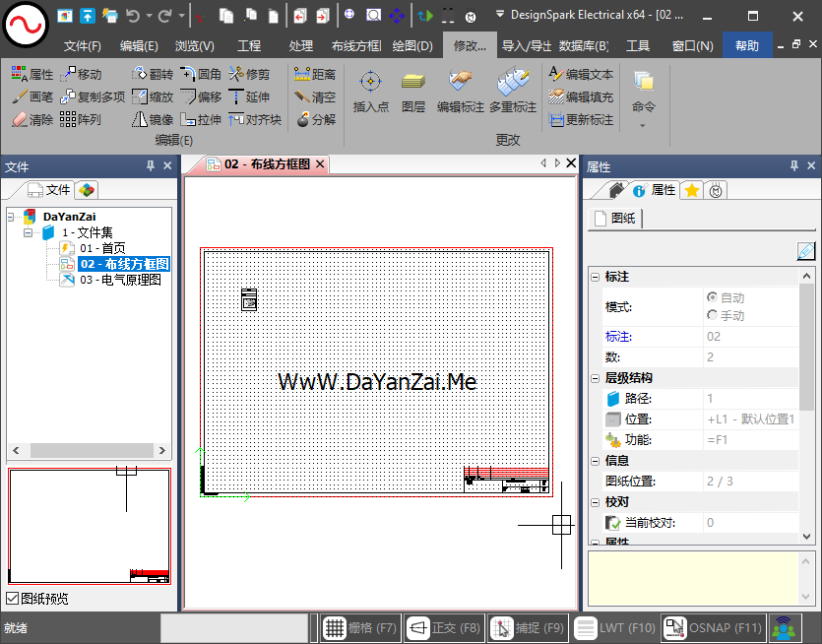
Task: Collapse the 1 - 文件集 tree node
Action: (x=28, y=232)
